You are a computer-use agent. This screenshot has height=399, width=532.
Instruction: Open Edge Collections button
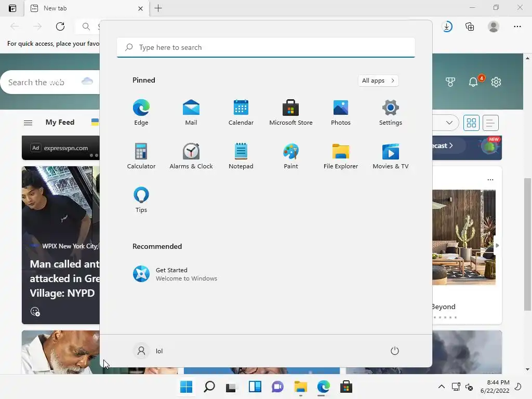470,26
